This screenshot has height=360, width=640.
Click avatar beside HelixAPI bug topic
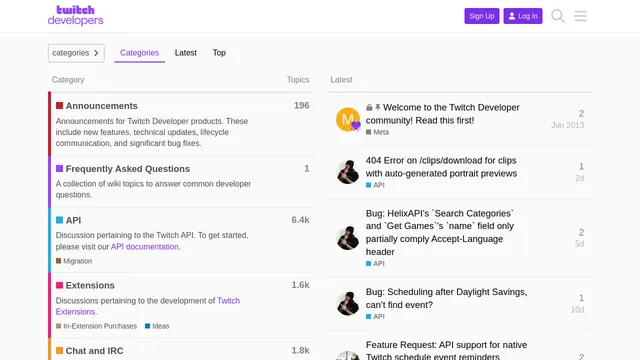click(x=348, y=238)
